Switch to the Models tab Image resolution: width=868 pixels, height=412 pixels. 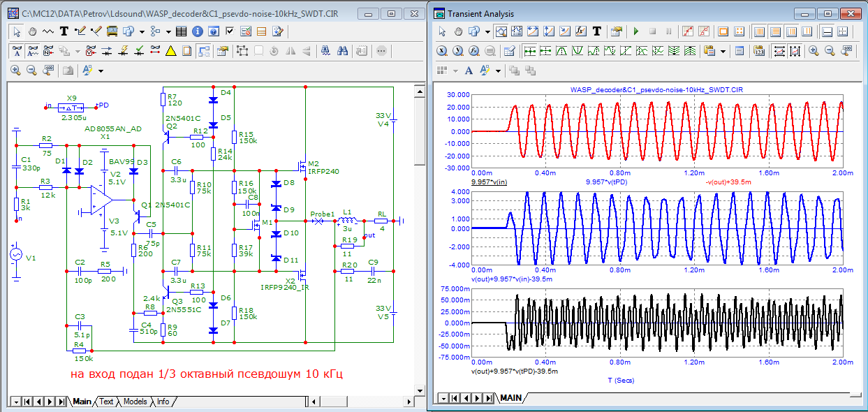coord(135,402)
